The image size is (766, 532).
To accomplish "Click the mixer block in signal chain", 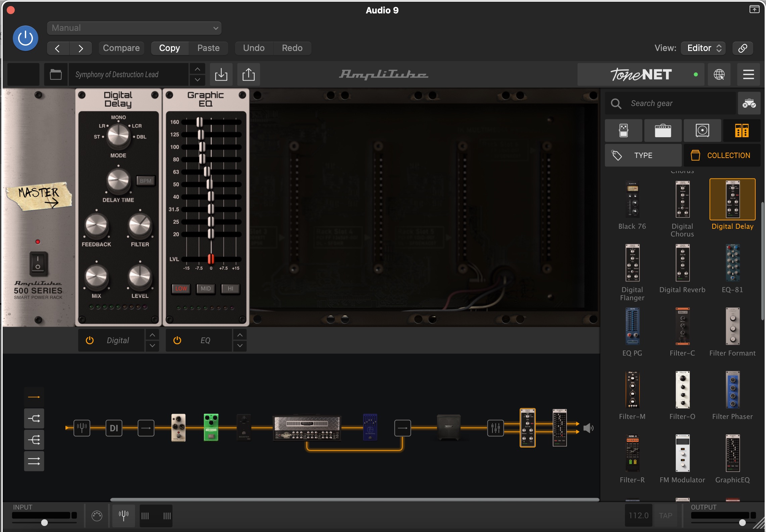I will (x=495, y=428).
